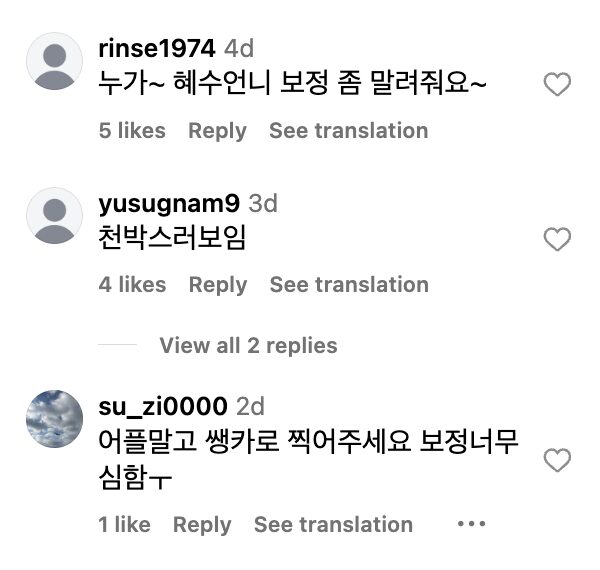
Task: Open yusugnam9's default avatar
Action: 54,216
